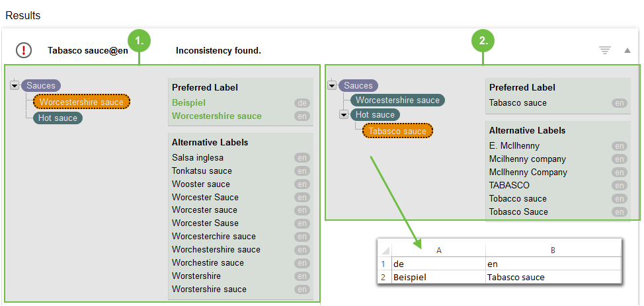
Task: Collapse the right Sauces tree node
Action: (x=332, y=85)
